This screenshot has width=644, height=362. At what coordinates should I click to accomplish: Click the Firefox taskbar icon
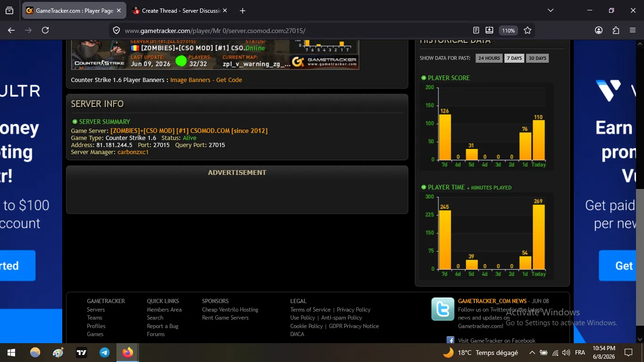click(x=128, y=353)
